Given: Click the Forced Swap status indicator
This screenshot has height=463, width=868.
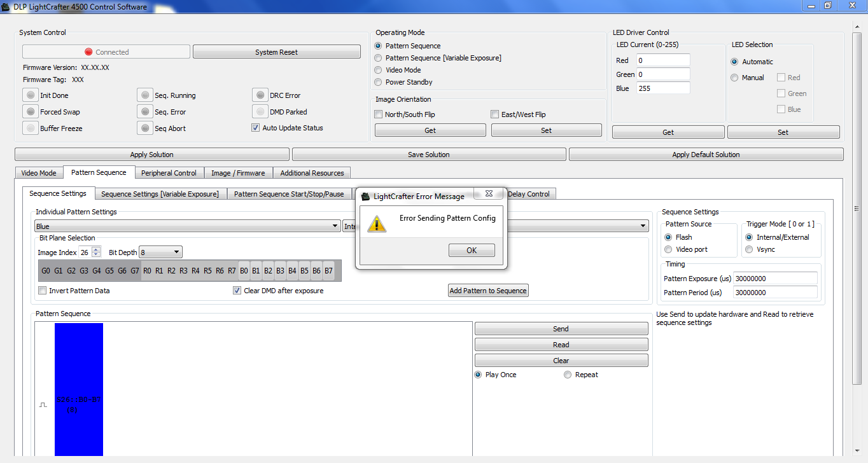Looking at the screenshot, I should [x=31, y=111].
